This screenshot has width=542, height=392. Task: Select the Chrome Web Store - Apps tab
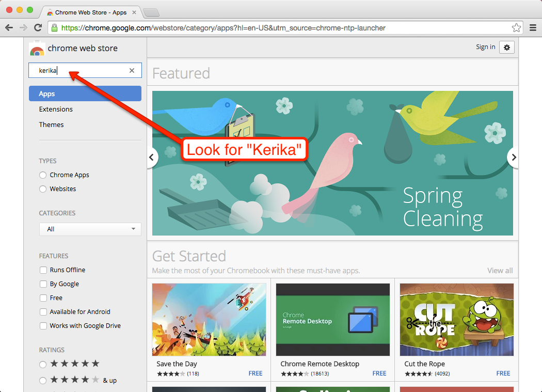pyautogui.click(x=90, y=12)
